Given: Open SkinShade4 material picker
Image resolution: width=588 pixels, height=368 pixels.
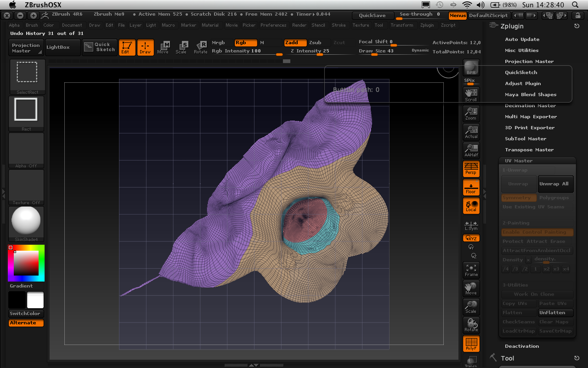Looking at the screenshot, I should coord(27,224).
